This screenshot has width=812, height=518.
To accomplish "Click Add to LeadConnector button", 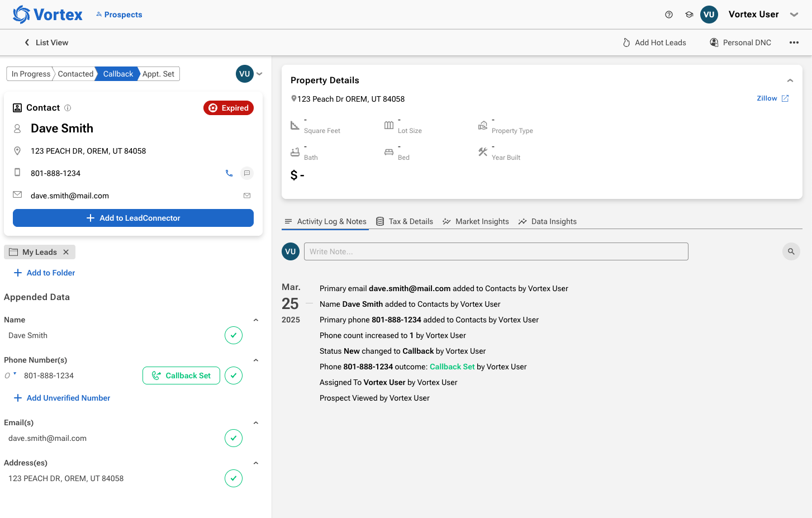I will click(133, 218).
